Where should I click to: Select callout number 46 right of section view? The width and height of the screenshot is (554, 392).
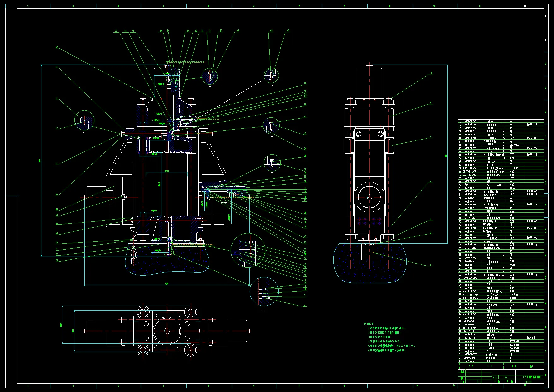pos(305,83)
